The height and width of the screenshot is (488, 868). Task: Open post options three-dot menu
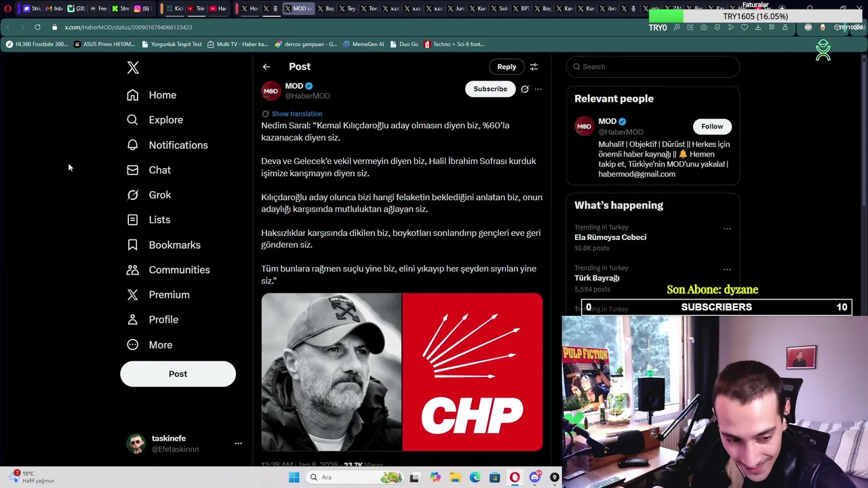538,89
